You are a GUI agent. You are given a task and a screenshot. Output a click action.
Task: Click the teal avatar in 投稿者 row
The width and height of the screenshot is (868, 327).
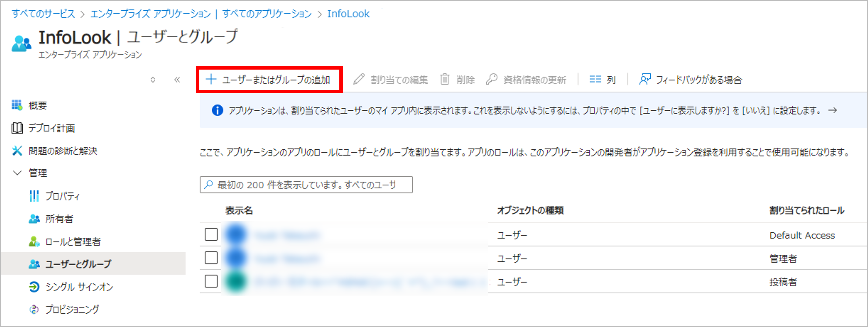click(x=236, y=282)
